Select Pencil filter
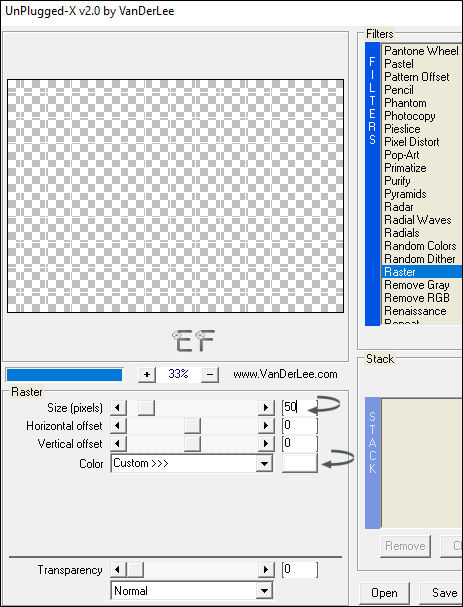Viewport: 463px width, 607px height. 421,90
